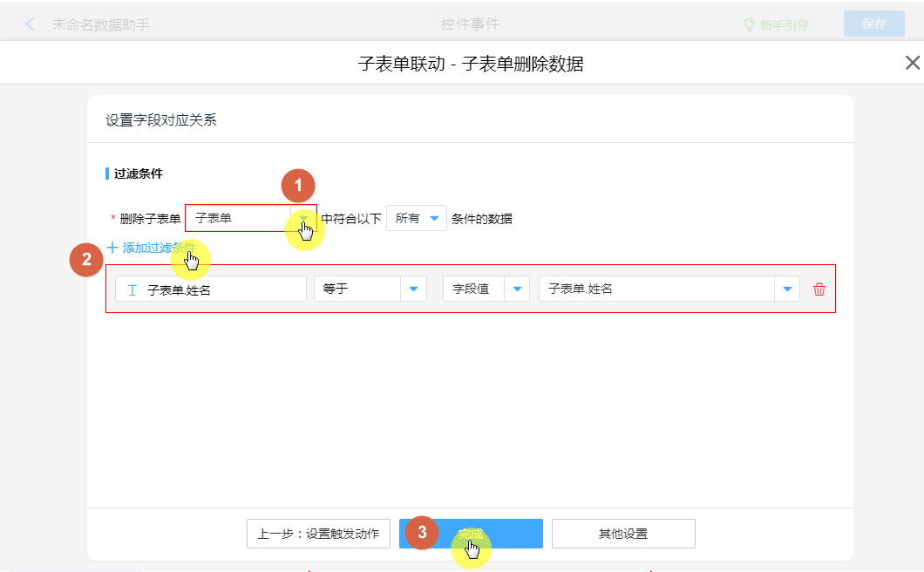Image resolution: width=924 pixels, height=572 pixels.
Task: Open the 新手引导 guide link
Action: tap(784, 25)
